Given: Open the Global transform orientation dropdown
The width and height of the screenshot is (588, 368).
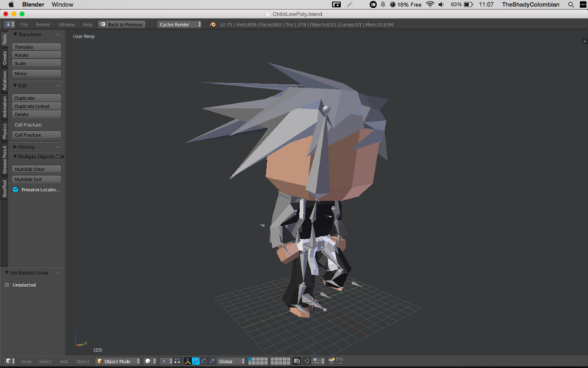Looking at the screenshot, I should point(232,361).
